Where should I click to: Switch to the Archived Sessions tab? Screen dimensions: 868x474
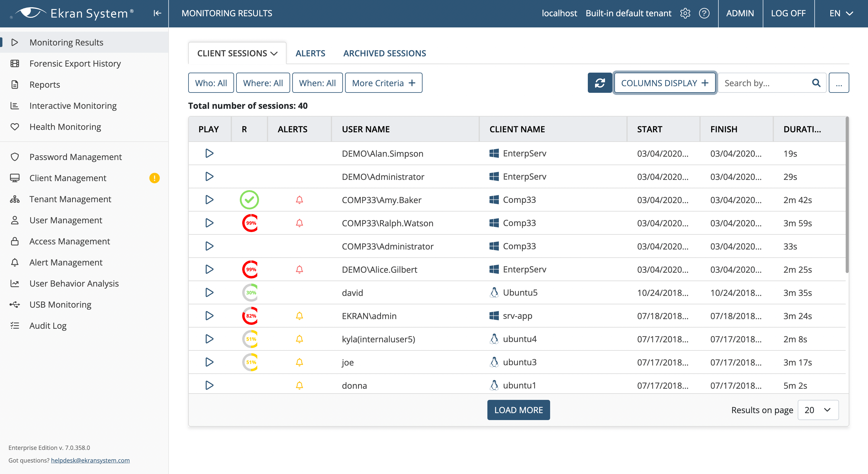point(385,53)
